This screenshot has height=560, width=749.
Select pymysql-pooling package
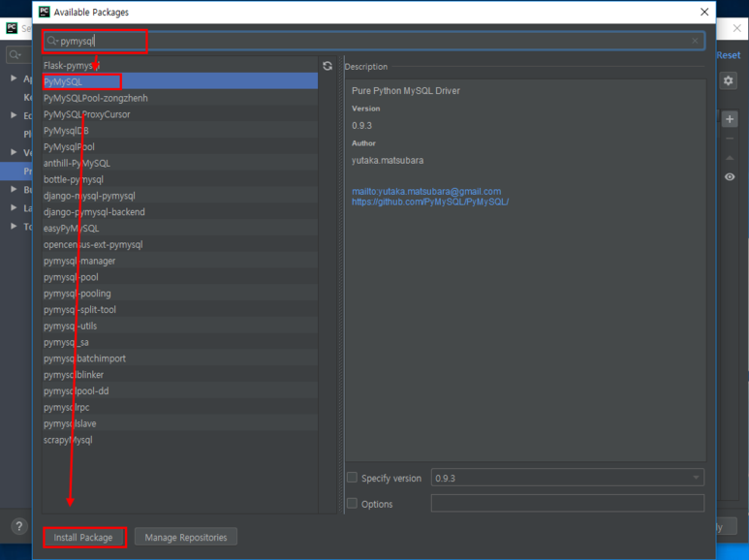180,294
